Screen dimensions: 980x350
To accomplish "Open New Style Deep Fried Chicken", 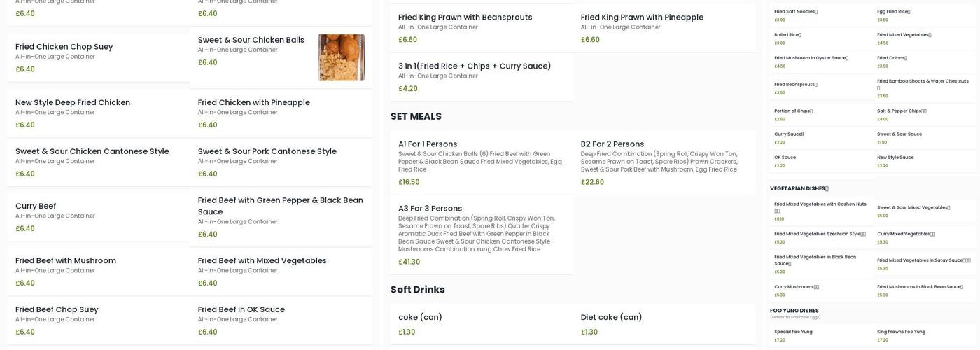I will click(x=73, y=103).
